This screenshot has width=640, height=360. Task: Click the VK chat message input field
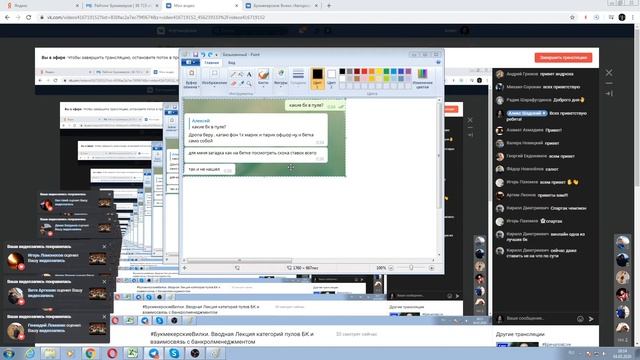pos(539,318)
